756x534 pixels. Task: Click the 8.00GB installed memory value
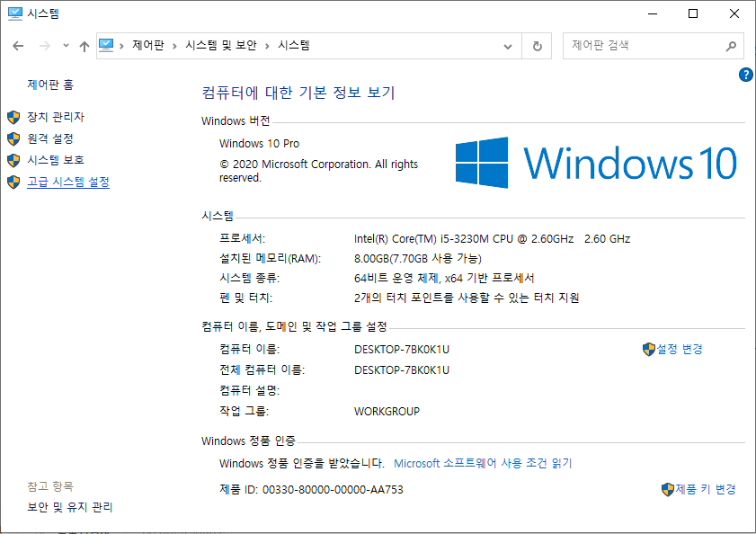pos(417,259)
